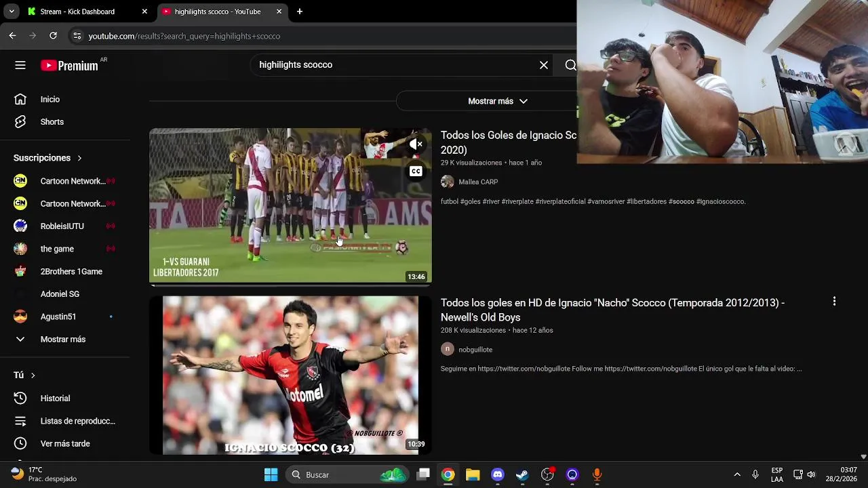This screenshot has height=488, width=868.
Task: Toggle captions CC on the video preview
Action: 416,171
